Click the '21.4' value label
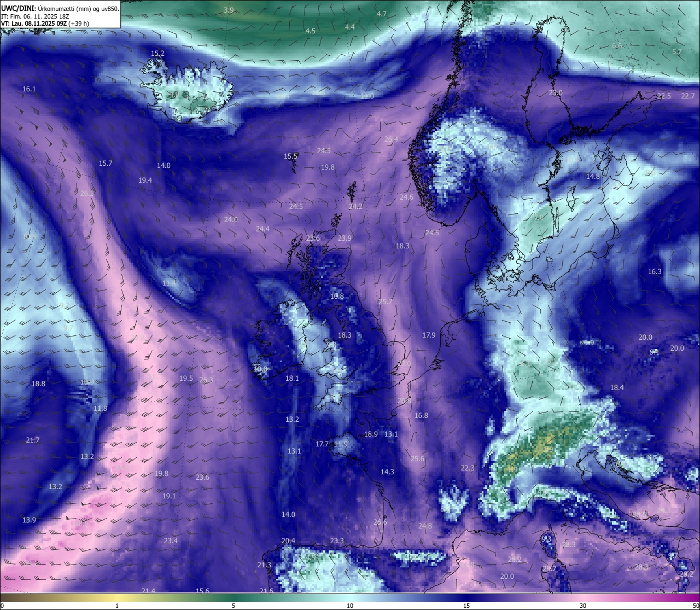Image resolution: width=700 pixels, height=610 pixels. [148, 591]
